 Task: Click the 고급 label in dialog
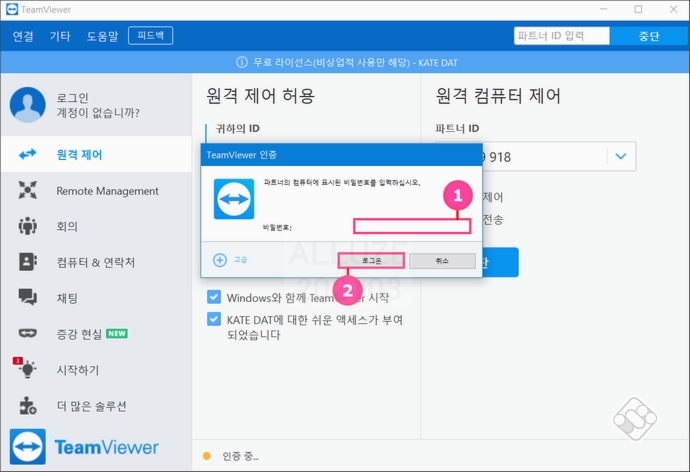click(x=241, y=260)
